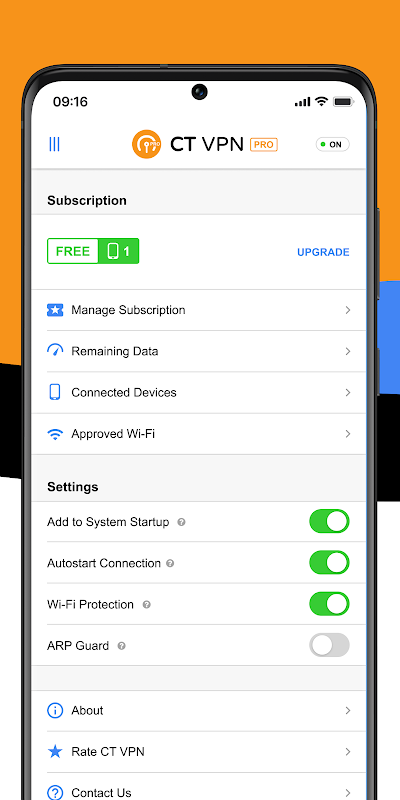The width and height of the screenshot is (400, 800).
Task: Click the Remaining Data gauge icon
Action: point(55,351)
